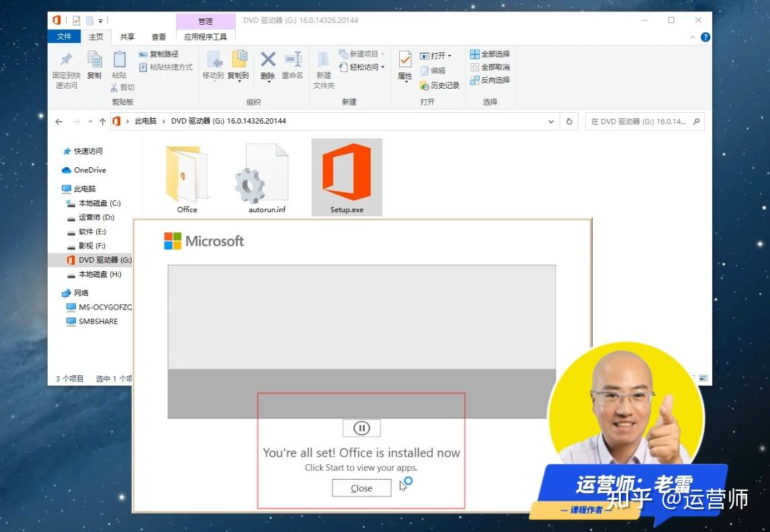Click the Cut scissors icon
770x532 pixels.
(x=114, y=87)
